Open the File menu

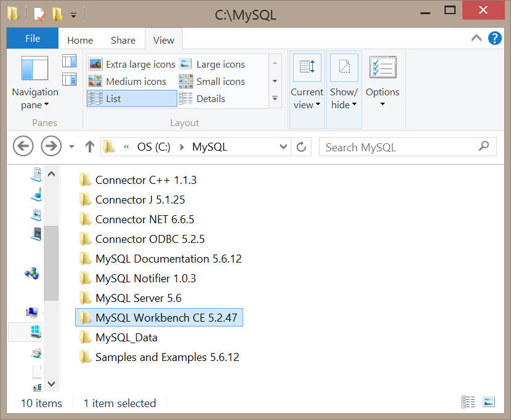click(x=33, y=38)
